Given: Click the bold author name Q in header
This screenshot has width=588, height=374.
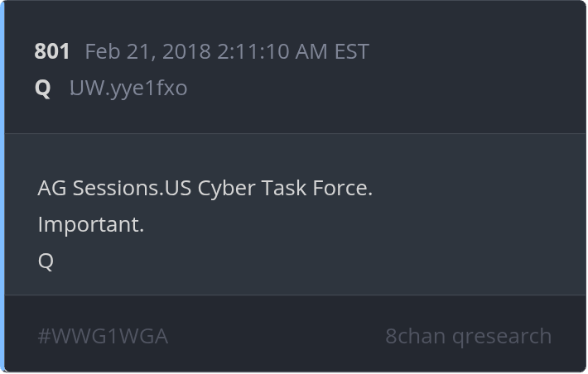Looking at the screenshot, I should [43, 87].
